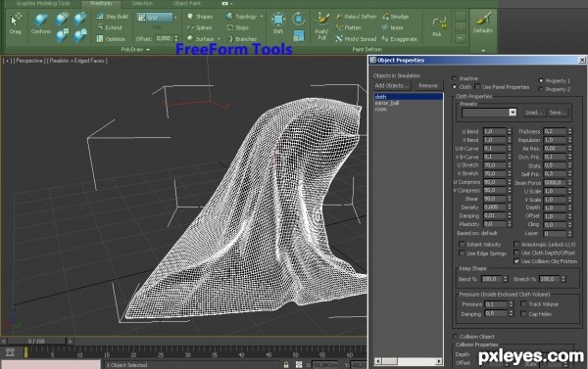The width and height of the screenshot is (588, 369).
Task: Click the Save preset button
Action: click(558, 113)
